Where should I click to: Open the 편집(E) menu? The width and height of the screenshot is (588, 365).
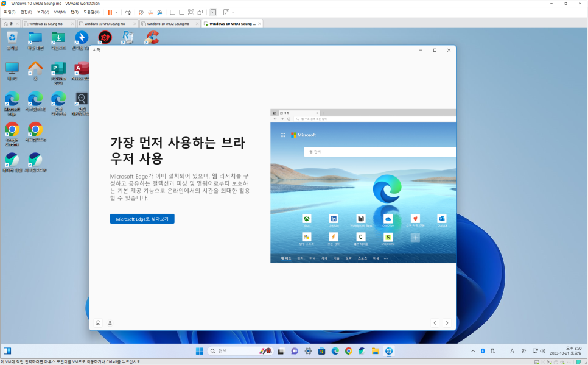tap(26, 12)
